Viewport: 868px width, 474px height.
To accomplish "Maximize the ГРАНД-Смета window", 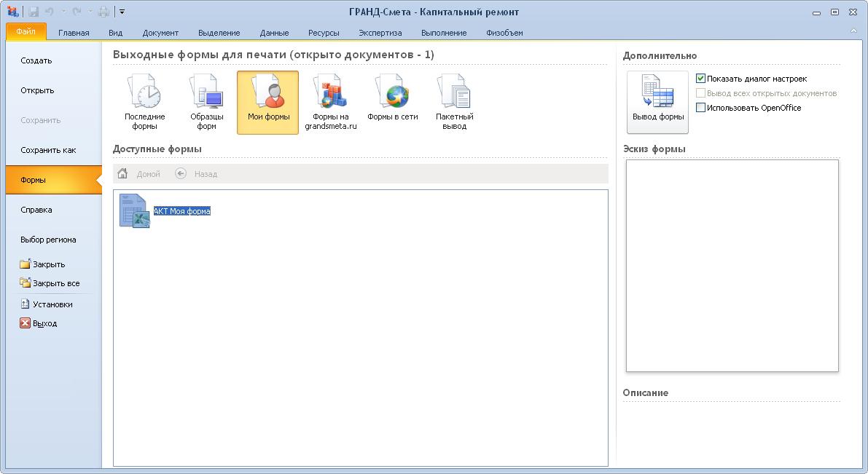I will click(834, 12).
